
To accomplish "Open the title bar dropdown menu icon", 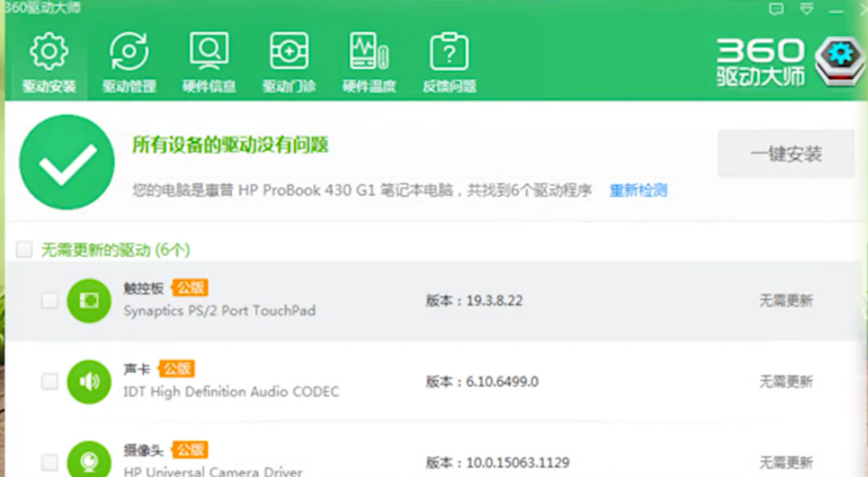I will 807,9.
